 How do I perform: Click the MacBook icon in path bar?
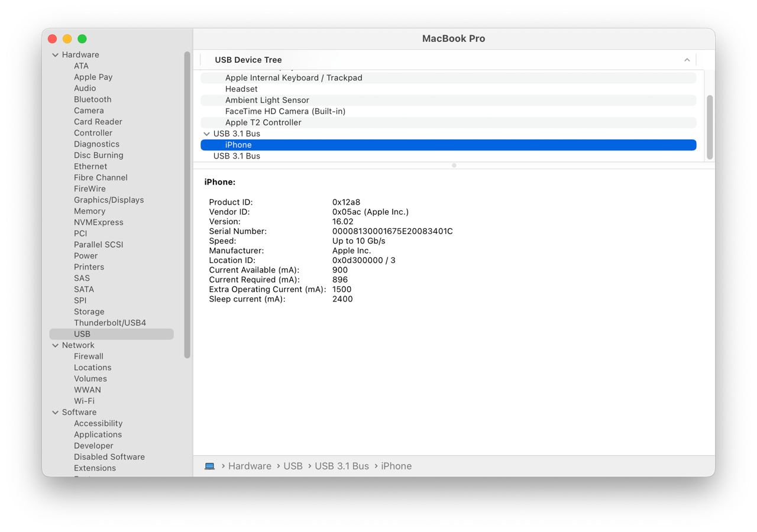coord(209,466)
